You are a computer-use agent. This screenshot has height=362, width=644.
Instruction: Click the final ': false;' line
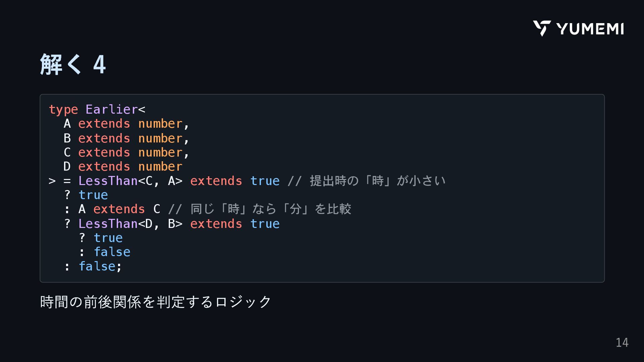pyautogui.click(x=93, y=266)
